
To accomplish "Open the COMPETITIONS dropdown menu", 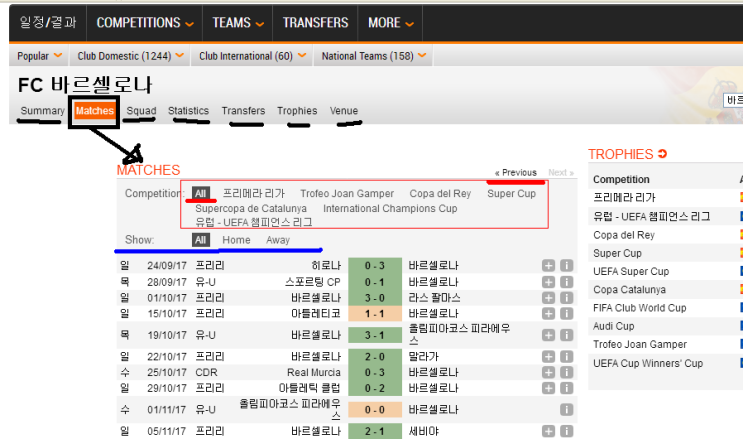I will [145, 23].
